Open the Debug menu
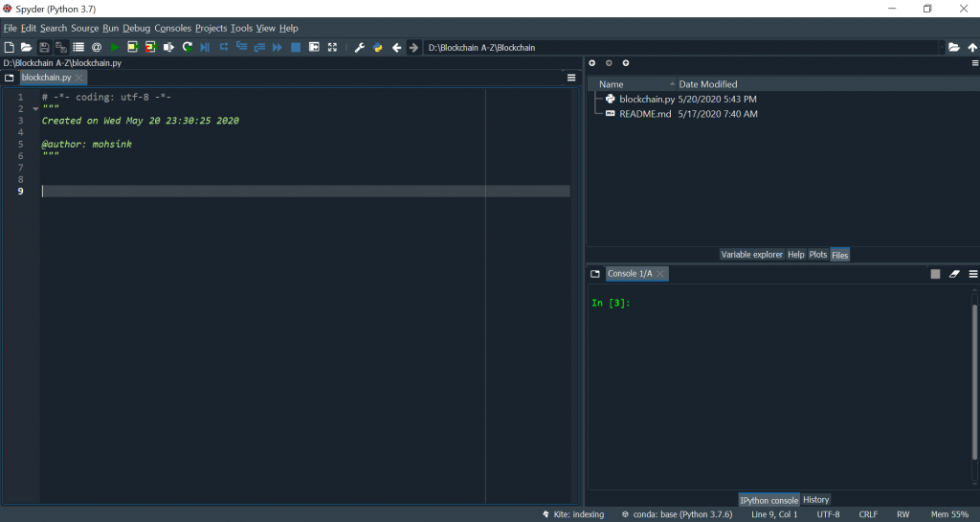The width and height of the screenshot is (980, 522). coord(136,28)
